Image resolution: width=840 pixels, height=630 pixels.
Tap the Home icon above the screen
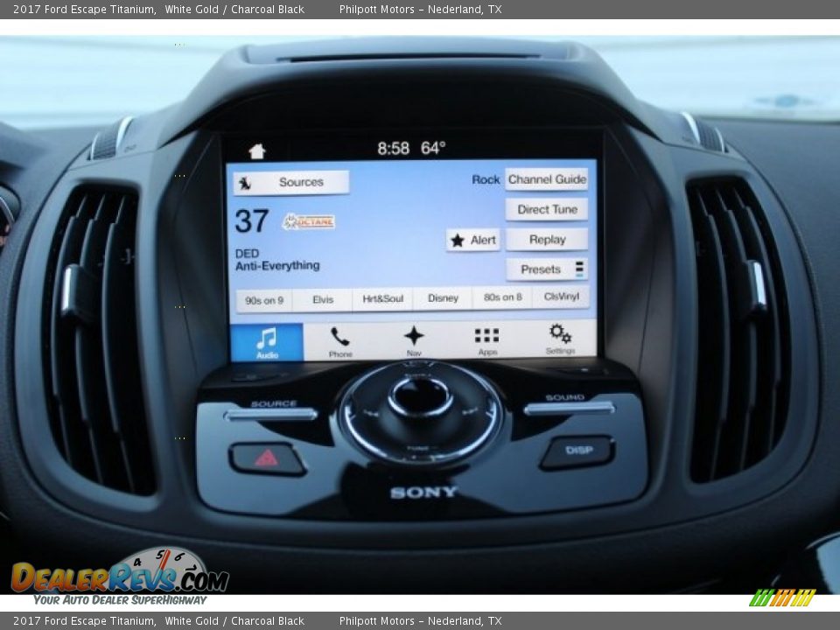pos(256,151)
